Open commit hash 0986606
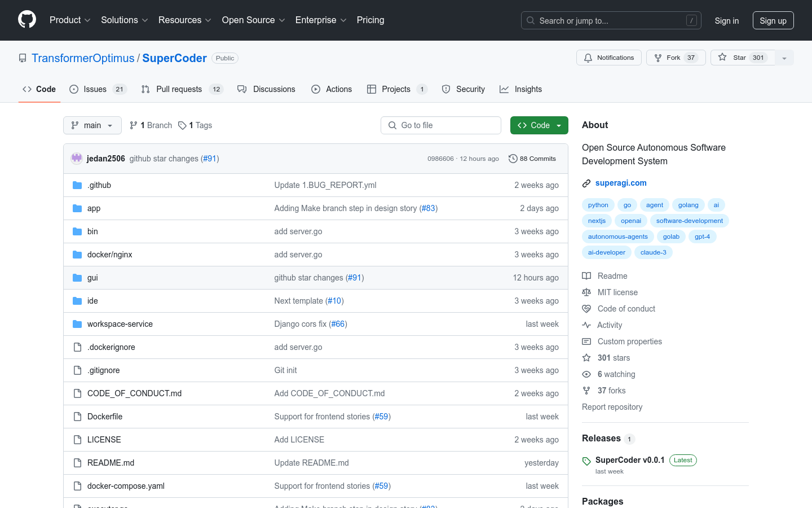The height and width of the screenshot is (508, 812). (440, 159)
